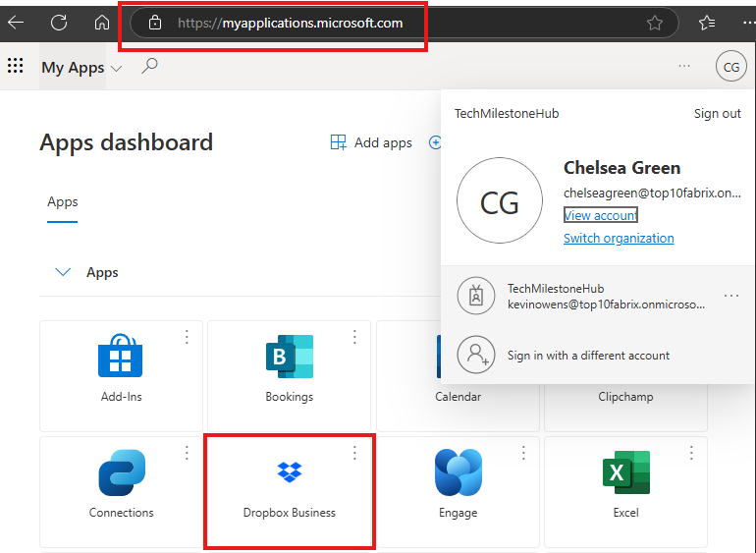
Task: Go back using browser back arrow
Action: click(16, 23)
